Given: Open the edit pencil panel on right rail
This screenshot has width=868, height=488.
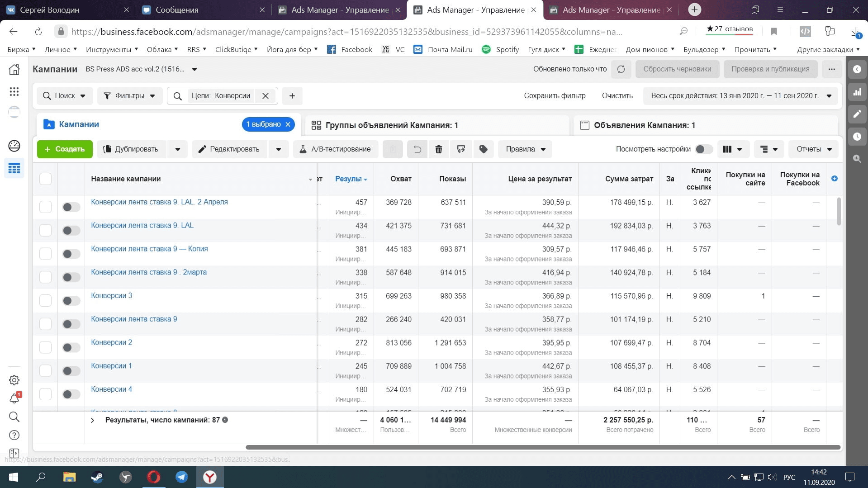Looking at the screenshot, I should pos(857,114).
